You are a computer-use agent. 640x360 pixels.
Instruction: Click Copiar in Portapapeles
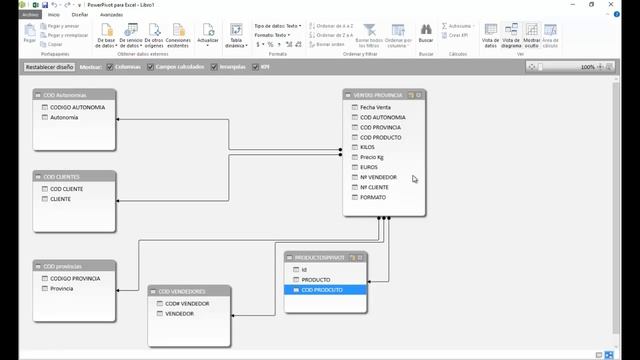coord(51,44)
